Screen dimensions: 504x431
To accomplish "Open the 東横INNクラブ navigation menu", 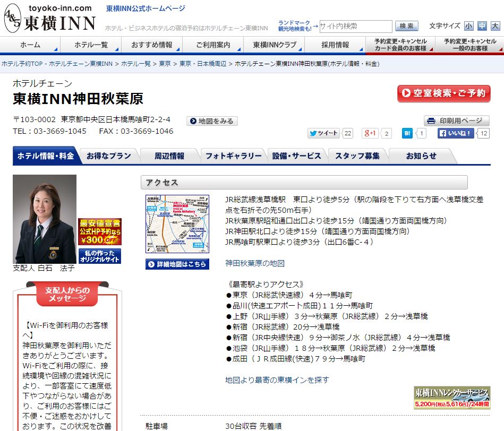I will (x=274, y=45).
